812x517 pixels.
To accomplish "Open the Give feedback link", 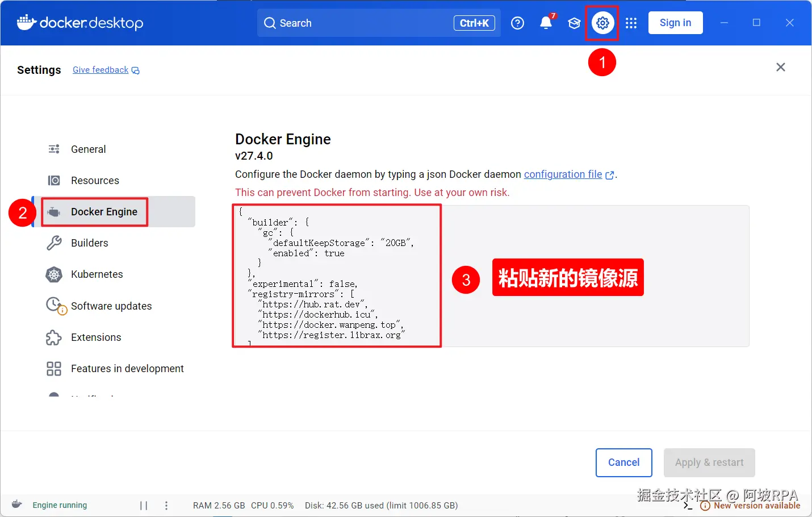I will 101,70.
